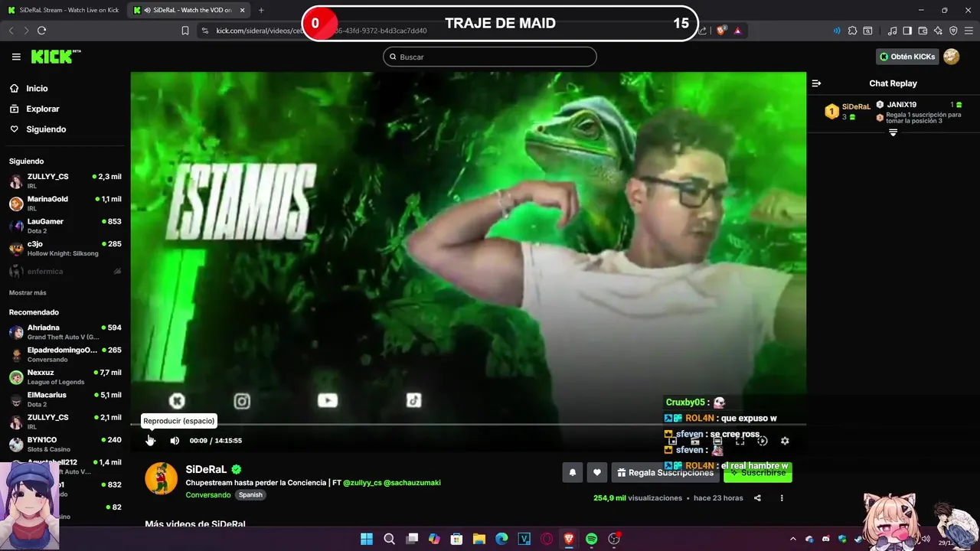Share the video via share icon
980x551 pixels.
(757, 498)
